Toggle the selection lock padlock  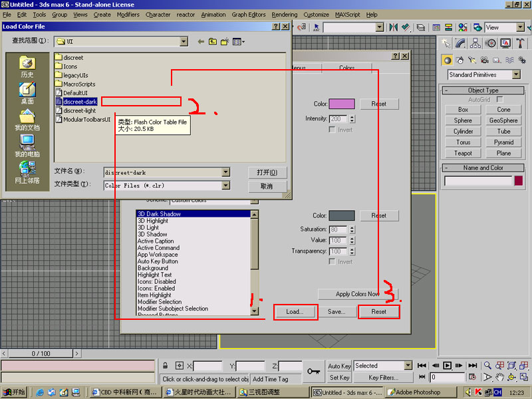[165, 366]
